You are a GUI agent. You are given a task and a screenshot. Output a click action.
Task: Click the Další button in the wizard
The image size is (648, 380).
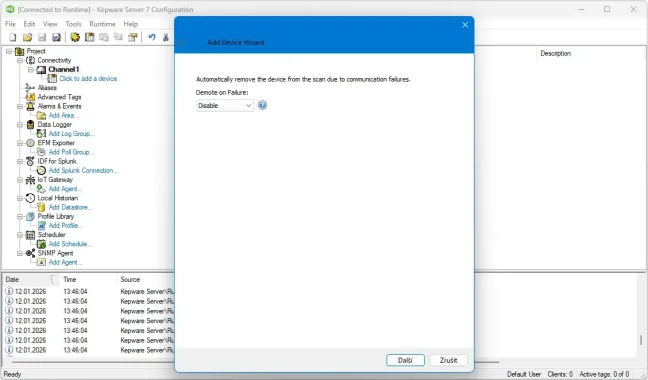click(x=405, y=360)
